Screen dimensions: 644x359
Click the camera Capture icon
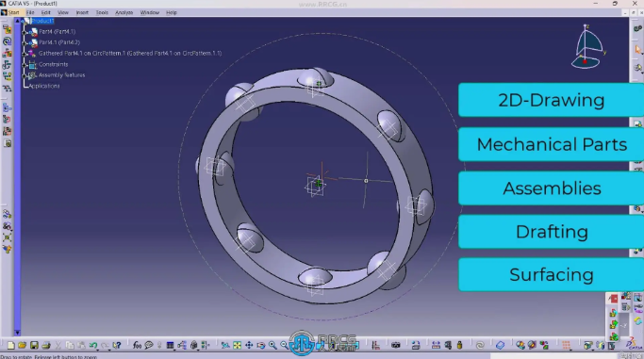(x=395, y=346)
